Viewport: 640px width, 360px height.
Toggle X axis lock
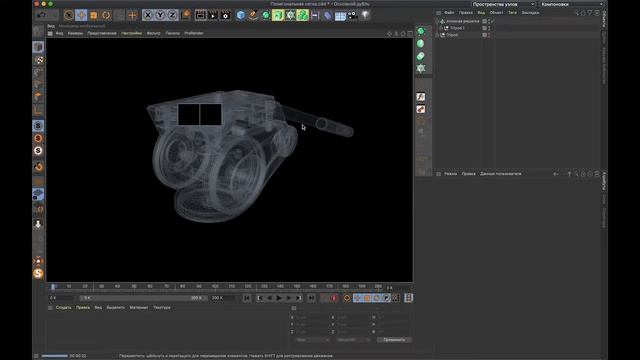[148, 16]
